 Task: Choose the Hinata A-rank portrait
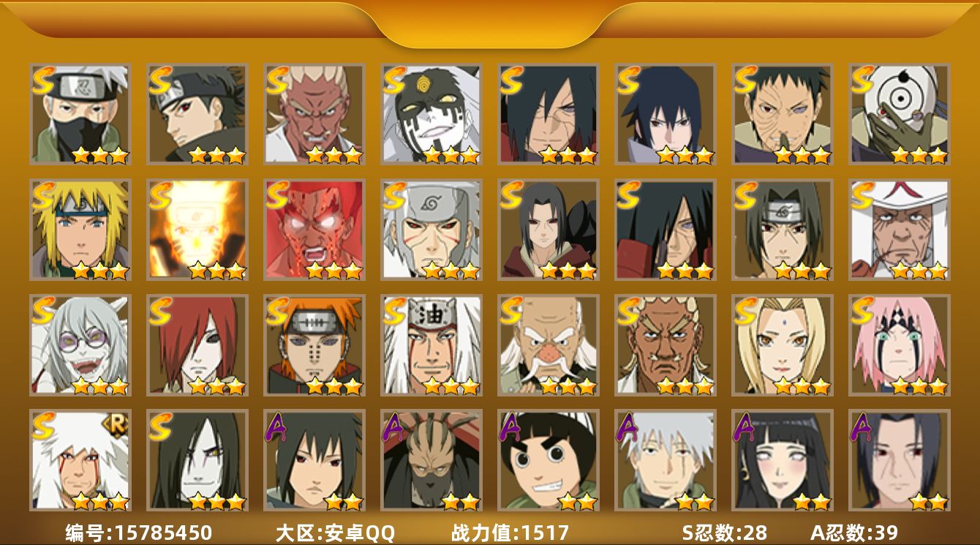(x=782, y=460)
